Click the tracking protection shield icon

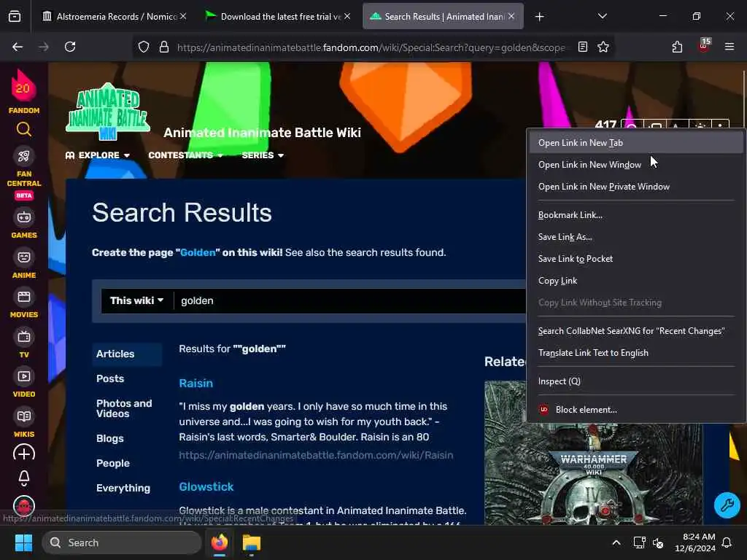pos(144,47)
